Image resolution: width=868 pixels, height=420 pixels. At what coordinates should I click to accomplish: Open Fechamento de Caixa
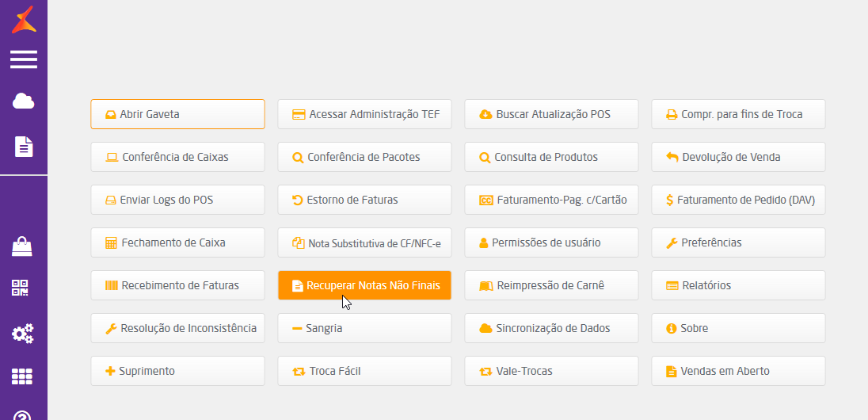(x=177, y=242)
